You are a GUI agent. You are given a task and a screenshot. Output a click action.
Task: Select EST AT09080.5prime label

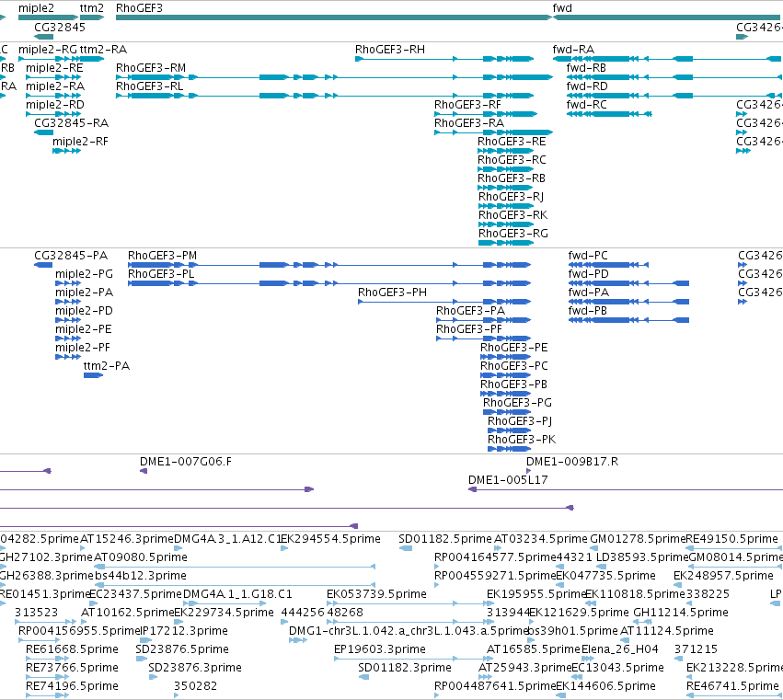pyautogui.click(x=141, y=557)
